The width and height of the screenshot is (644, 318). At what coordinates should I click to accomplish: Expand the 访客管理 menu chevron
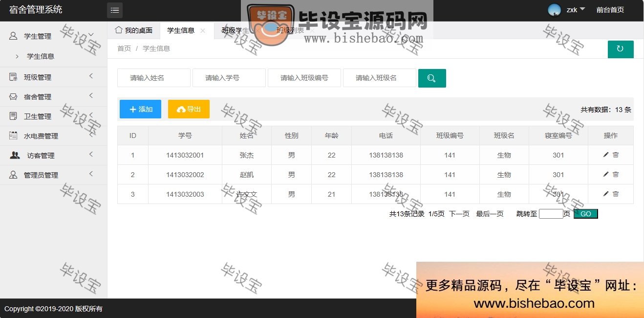(91, 154)
